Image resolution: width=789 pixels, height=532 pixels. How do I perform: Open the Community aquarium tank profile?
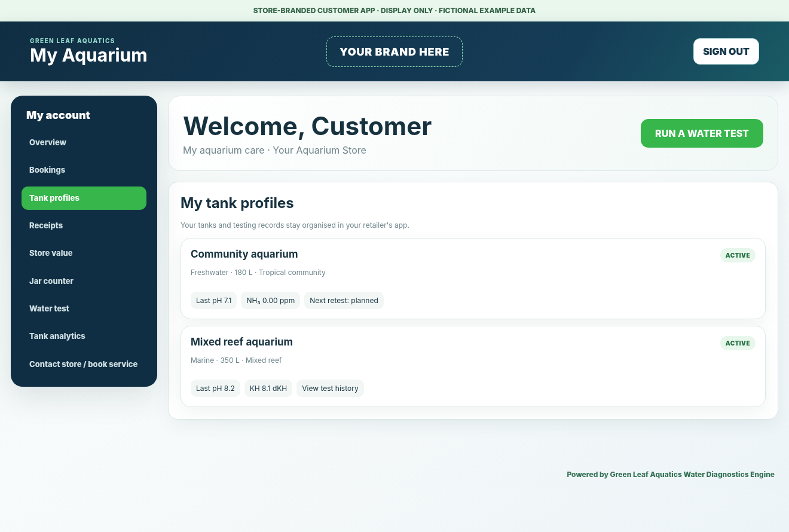pyautogui.click(x=473, y=279)
